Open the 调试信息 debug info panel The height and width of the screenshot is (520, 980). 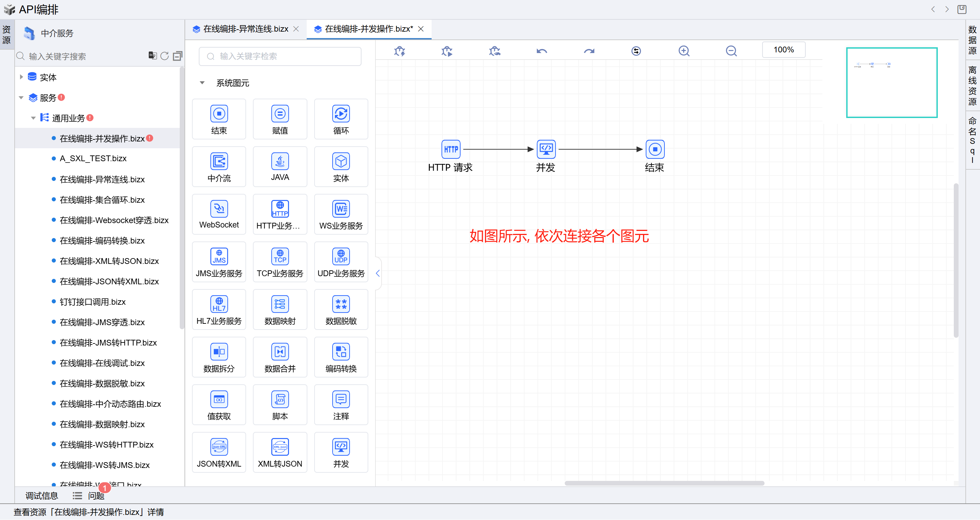pyautogui.click(x=42, y=496)
